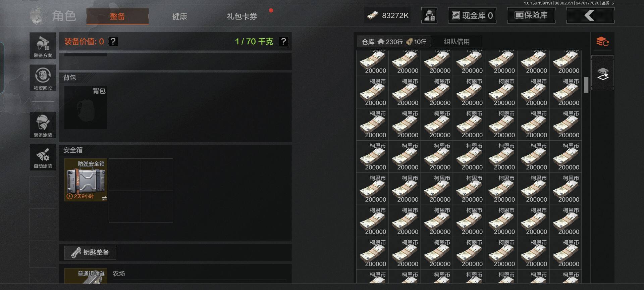The image size is (644, 290).
Task: Open the 装备涂装 skin icon
Action: [x=43, y=125]
